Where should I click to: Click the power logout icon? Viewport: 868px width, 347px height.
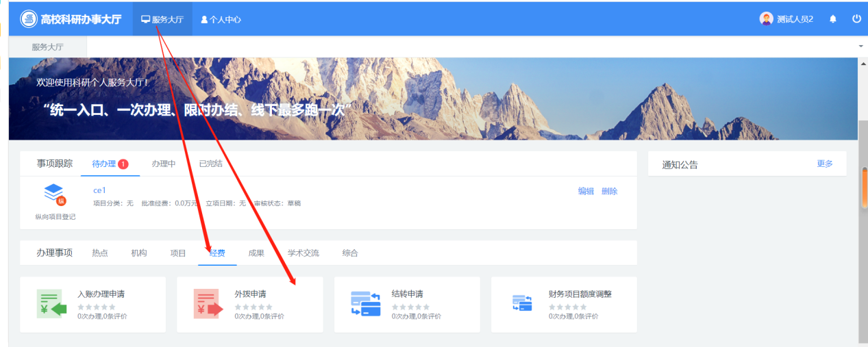pyautogui.click(x=856, y=19)
